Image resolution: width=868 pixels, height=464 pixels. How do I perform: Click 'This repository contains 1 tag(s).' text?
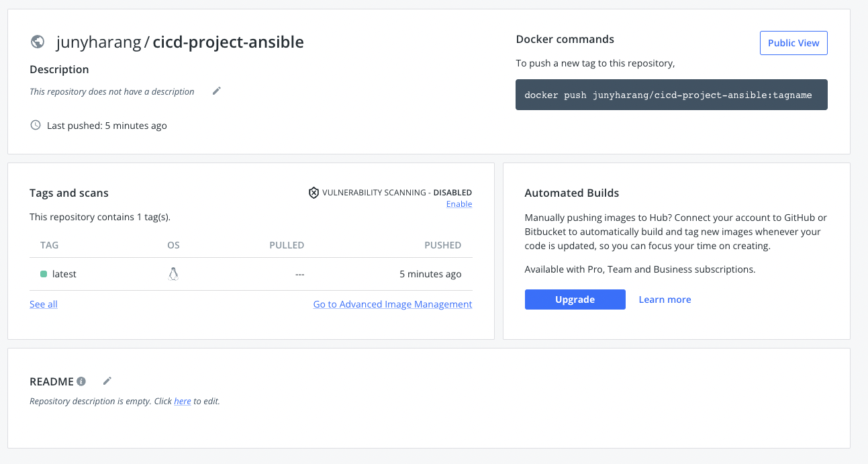click(100, 218)
